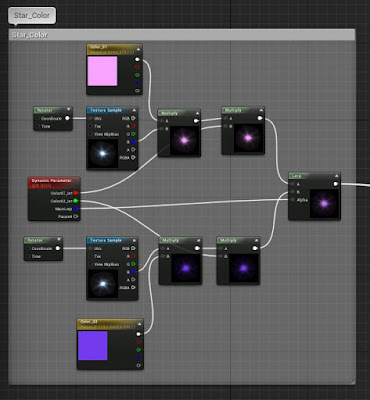Image resolution: width=370 pixels, height=400 pixels.
Task: Click the Lerp node's purple star preview
Action: tap(324, 204)
